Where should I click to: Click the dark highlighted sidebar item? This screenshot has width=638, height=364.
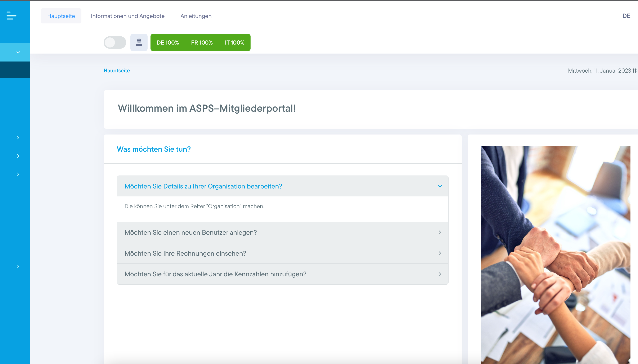[x=15, y=70]
